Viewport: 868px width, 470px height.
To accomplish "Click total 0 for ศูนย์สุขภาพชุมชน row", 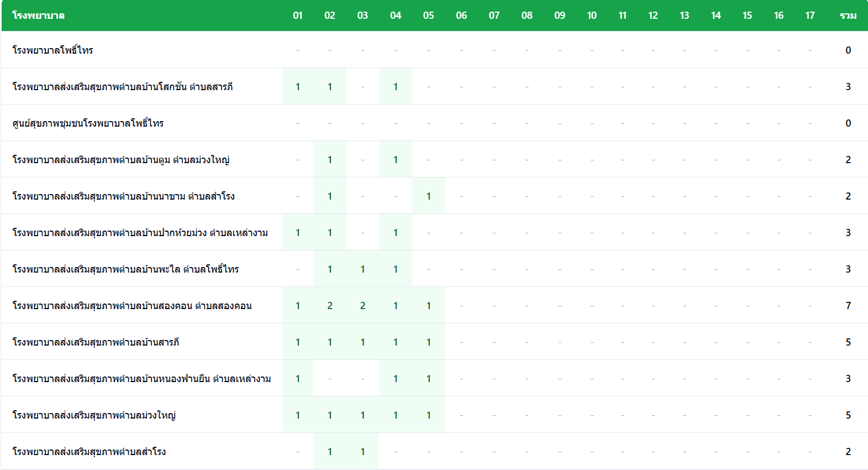I will click(x=848, y=123).
